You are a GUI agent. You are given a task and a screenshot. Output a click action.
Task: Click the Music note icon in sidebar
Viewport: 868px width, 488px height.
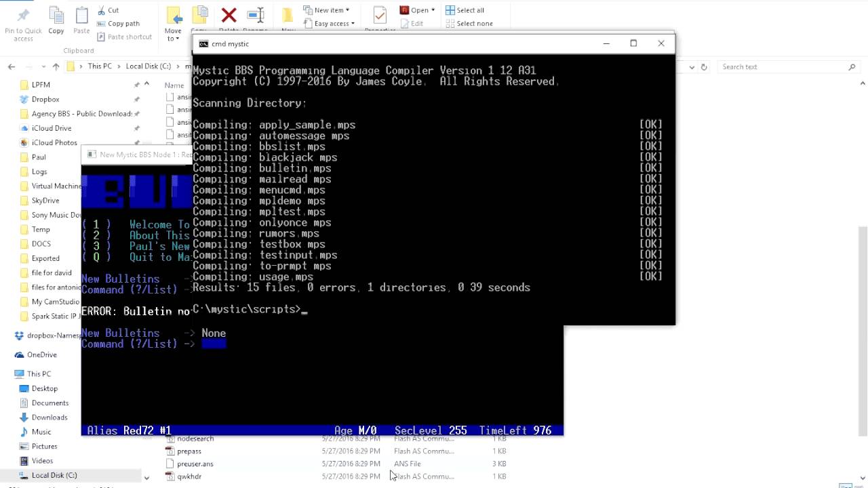click(x=24, y=432)
